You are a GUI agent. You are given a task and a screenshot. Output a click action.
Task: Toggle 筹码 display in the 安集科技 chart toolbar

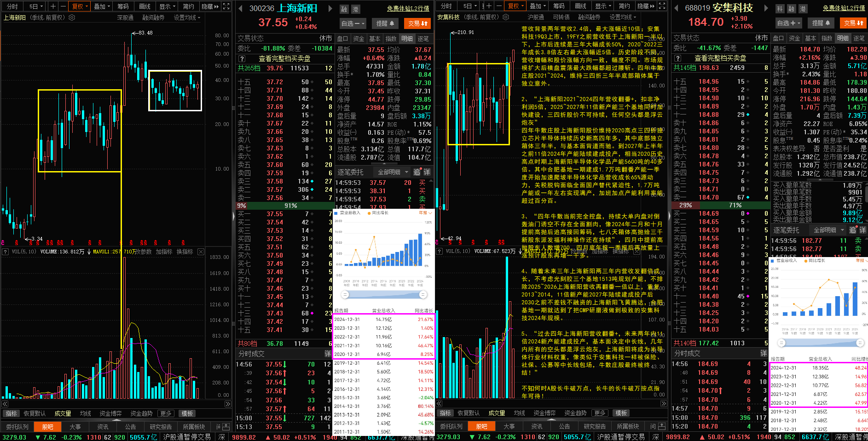[559, 6]
